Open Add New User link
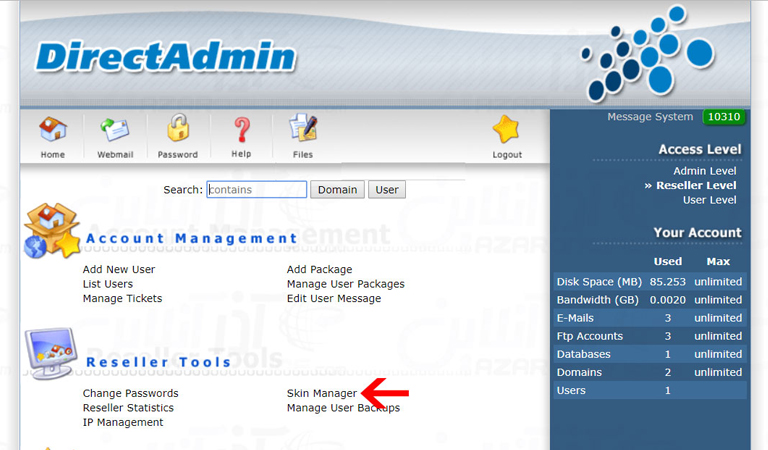This screenshot has height=450, width=768. coord(119,269)
